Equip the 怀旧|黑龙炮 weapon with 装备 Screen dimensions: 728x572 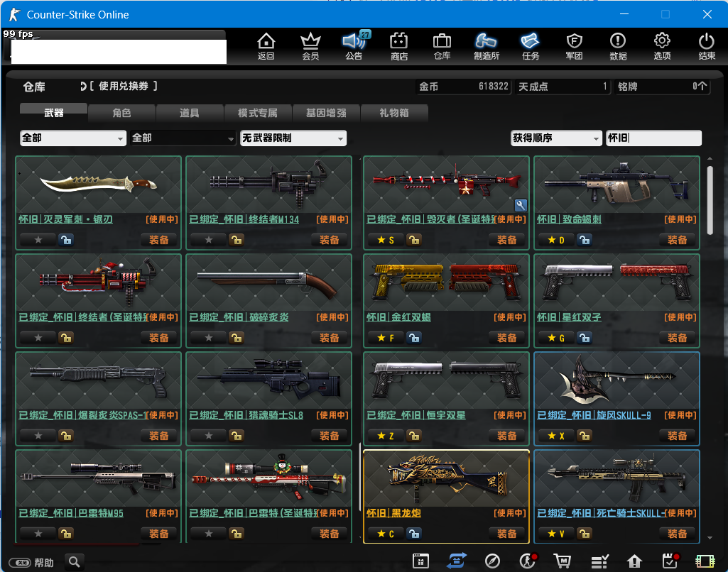point(506,534)
